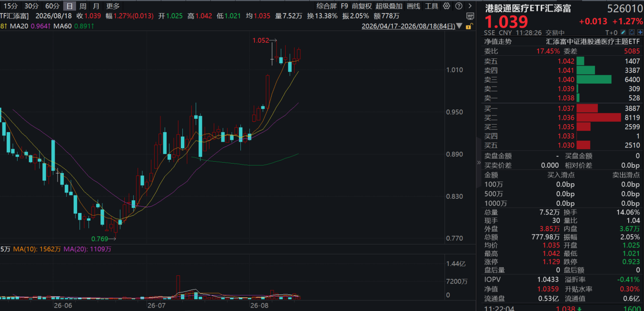Click the 买二 red volume bar
The height and width of the screenshot is (311, 644).
[x=599, y=117]
